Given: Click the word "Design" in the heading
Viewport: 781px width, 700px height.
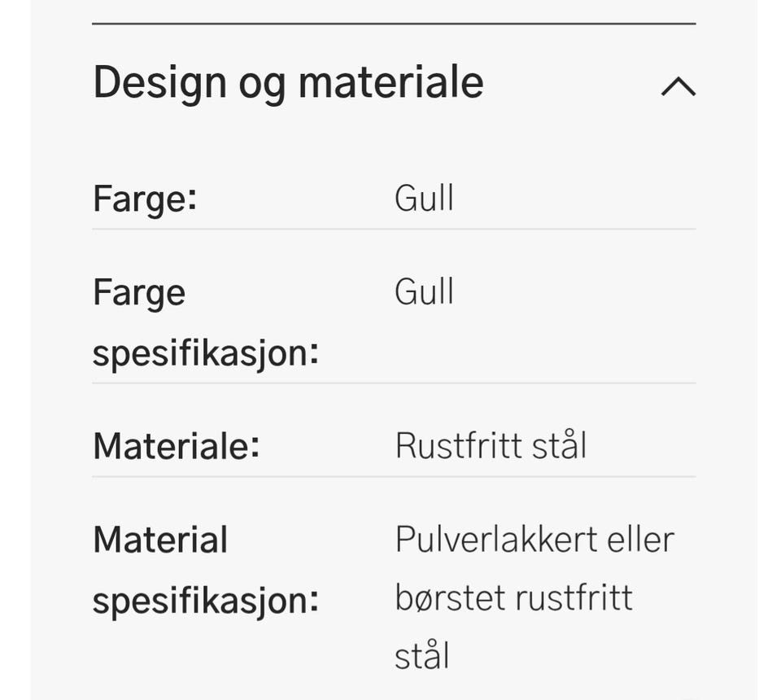Looking at the screenshot, I should (x=159, y=82).
